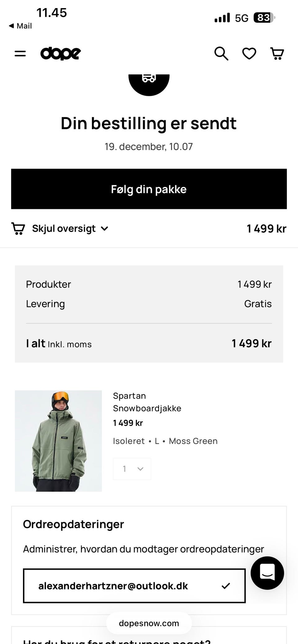Toggle the email order updates checkmark
The height and width of the screenshot is (644, 298).
[x=226, y=586]
